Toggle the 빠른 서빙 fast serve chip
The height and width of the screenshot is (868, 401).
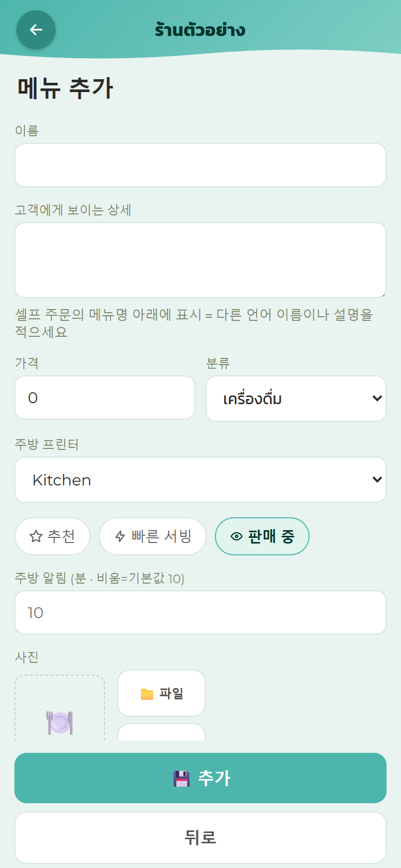pyautogui.click(x=153, y=536)
